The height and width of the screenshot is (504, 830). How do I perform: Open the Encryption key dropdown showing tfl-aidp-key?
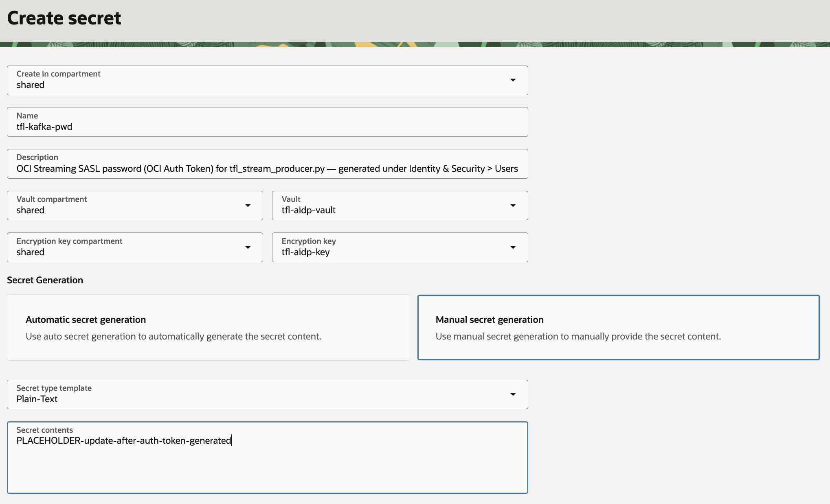click(400, 247)
